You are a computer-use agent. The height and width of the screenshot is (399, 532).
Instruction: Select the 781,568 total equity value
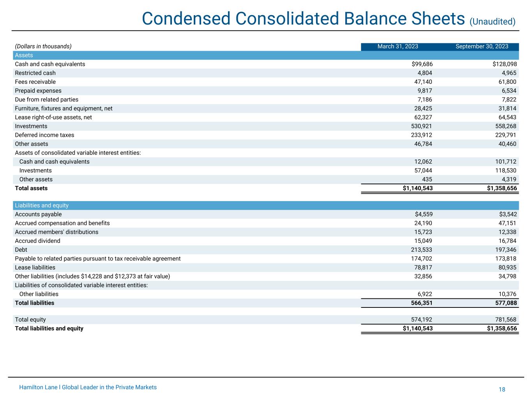click(504, 320)
